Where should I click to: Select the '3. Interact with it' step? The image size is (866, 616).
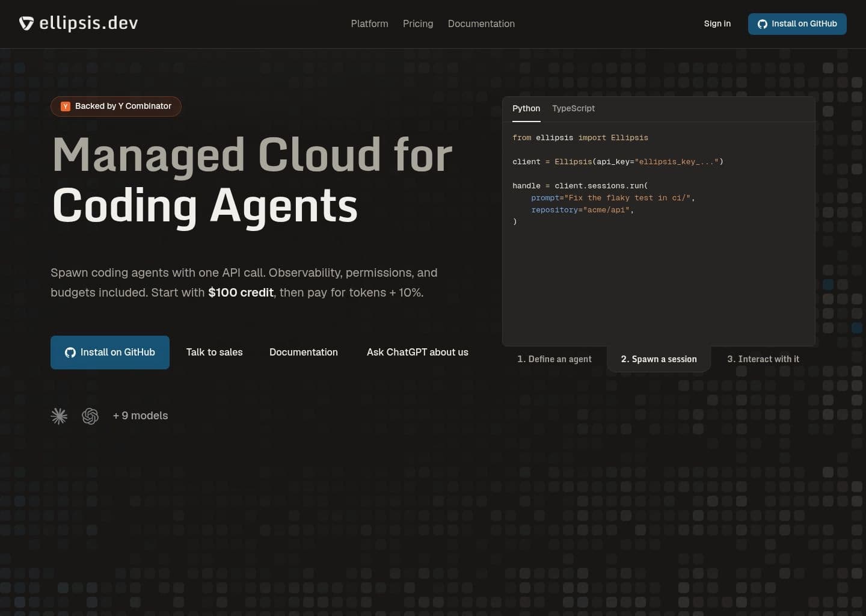pos(763,359)
